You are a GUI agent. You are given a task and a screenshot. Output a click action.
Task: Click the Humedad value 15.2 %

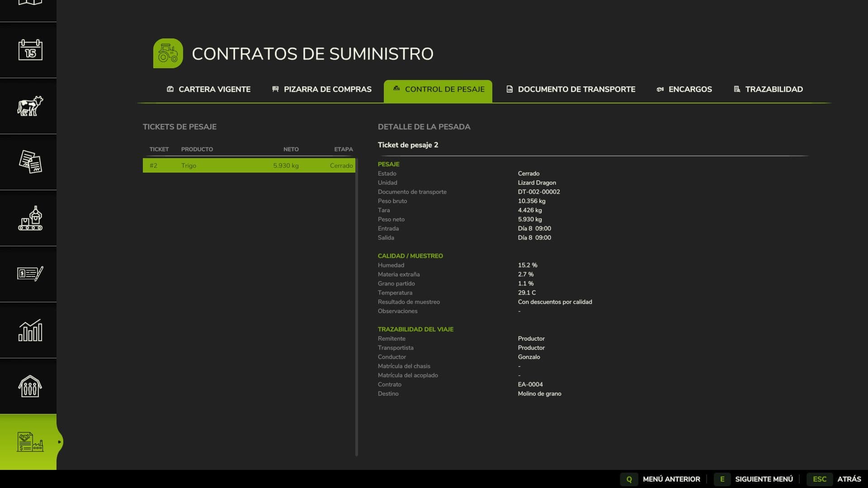pos(528,265)
